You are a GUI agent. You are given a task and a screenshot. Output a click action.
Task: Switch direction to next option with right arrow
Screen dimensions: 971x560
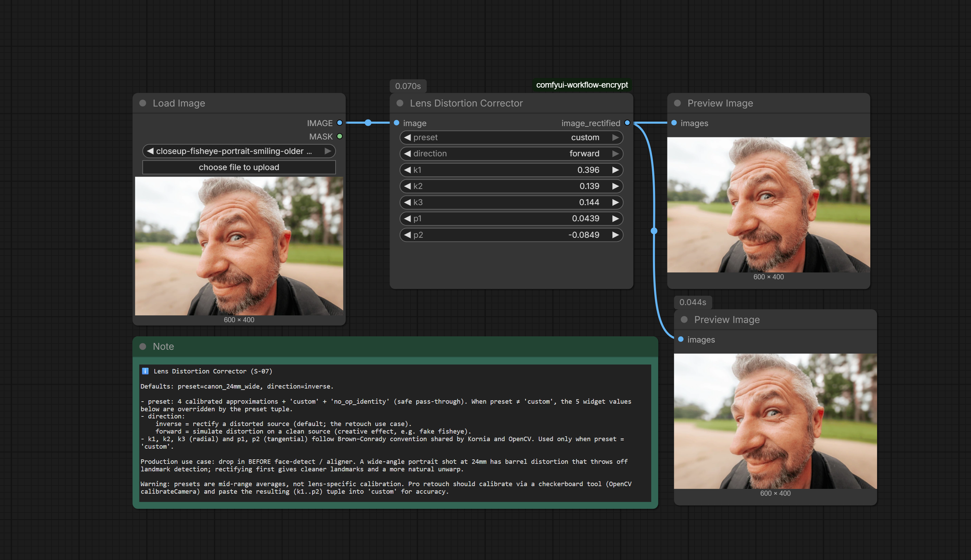[615, 154]
